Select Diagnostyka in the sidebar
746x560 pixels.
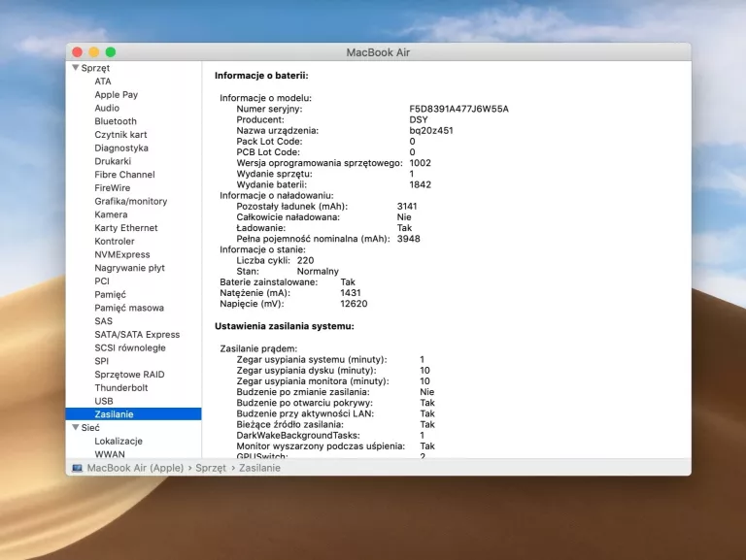(x=121, y=148)
